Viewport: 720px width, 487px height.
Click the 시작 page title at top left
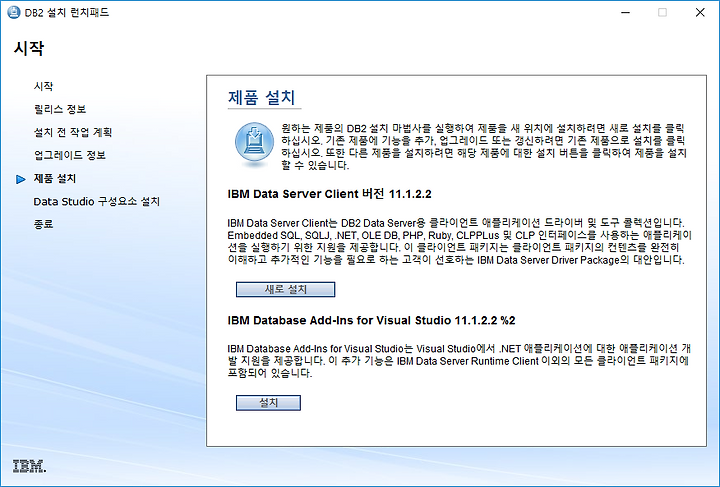28,48
